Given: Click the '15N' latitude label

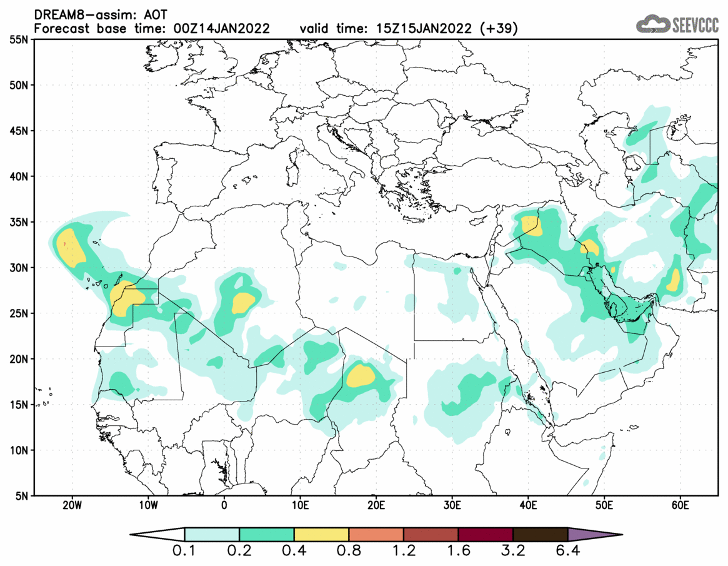Looking at the screenshot, I should (x=19, y=405).
